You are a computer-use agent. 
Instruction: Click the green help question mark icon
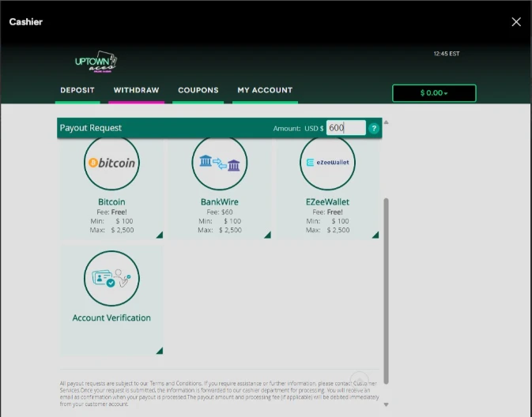point(374,128)
